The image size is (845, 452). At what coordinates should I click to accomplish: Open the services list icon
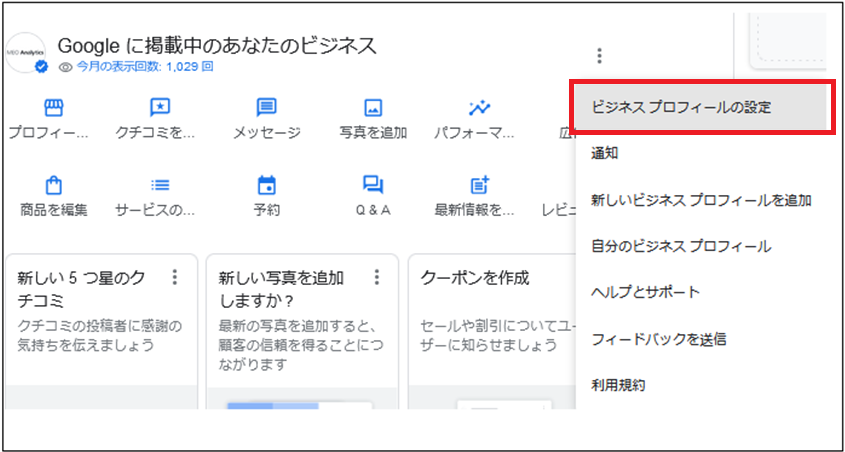click(160, 186)
